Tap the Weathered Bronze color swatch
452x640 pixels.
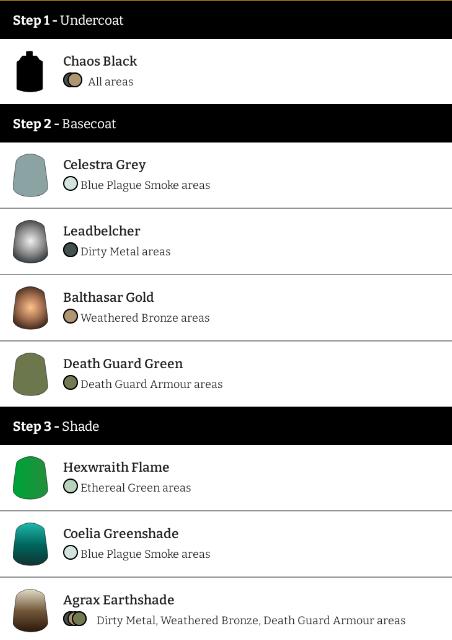70,316
